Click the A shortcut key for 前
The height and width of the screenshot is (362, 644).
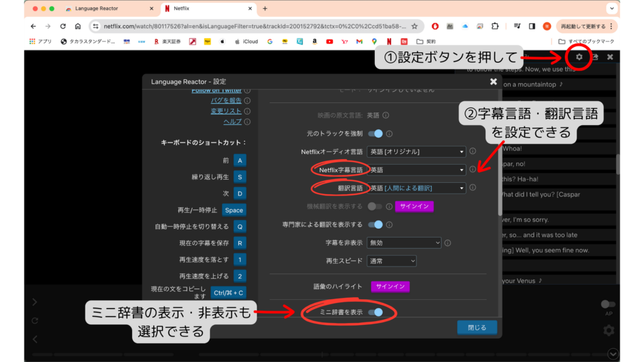point(240,160)
